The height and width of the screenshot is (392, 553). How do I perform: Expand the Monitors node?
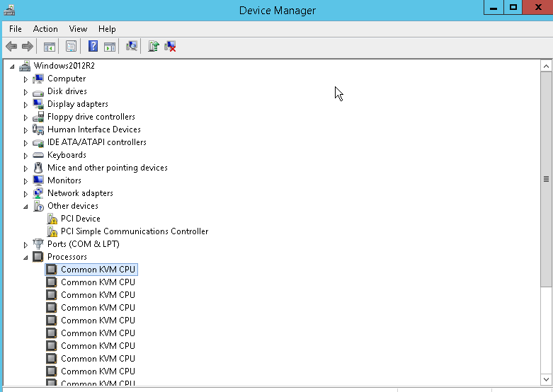click(25, 181)
